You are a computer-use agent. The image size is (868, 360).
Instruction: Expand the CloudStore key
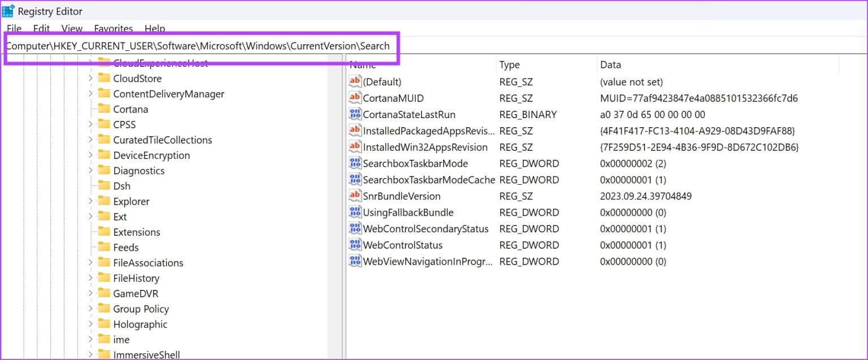click(90, 79)
